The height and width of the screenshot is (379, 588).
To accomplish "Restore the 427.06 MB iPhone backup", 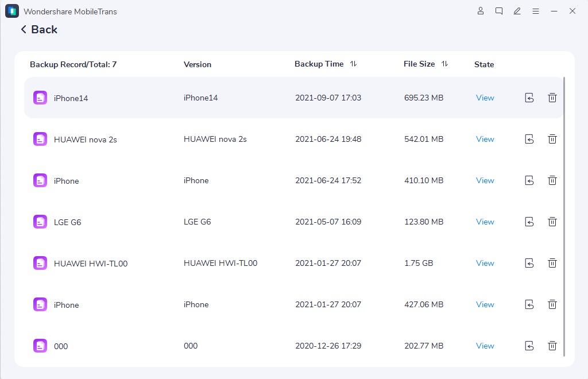I will 529,304.
